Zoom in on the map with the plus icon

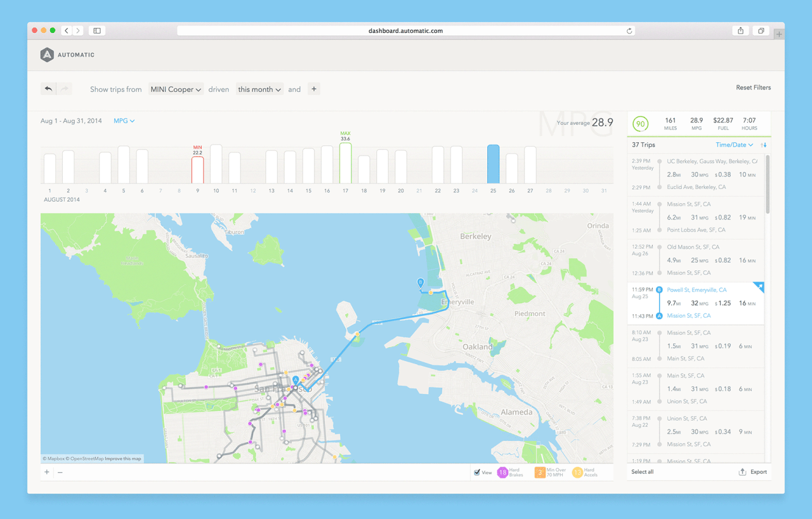(47, 472)
